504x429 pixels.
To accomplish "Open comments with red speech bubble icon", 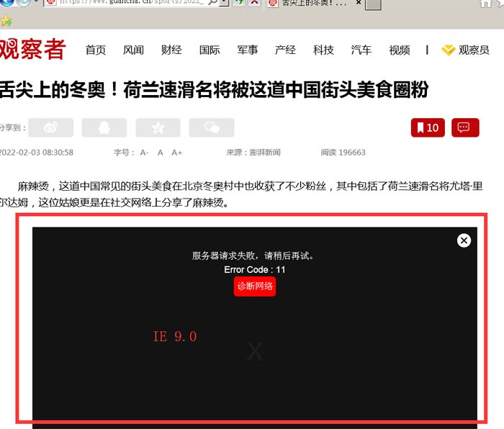I will click(x=465, y=127).
